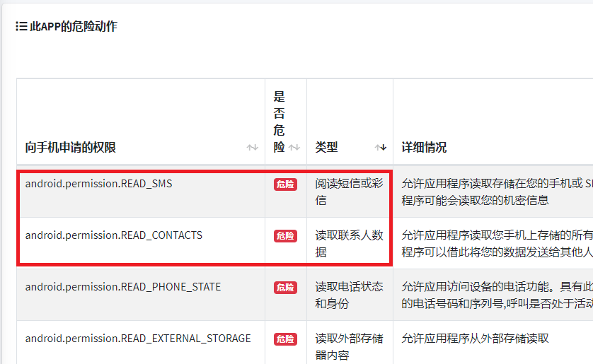Click the 危险 badge for READ_EXTERNAL_STORAGE

coord(286,339)
